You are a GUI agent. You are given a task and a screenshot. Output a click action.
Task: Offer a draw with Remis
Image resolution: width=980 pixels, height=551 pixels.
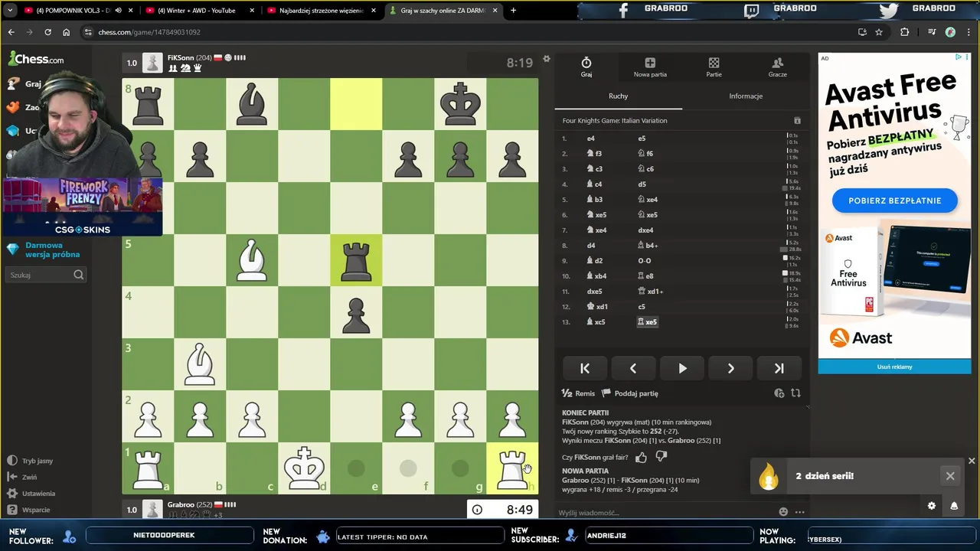coord(578,393)
